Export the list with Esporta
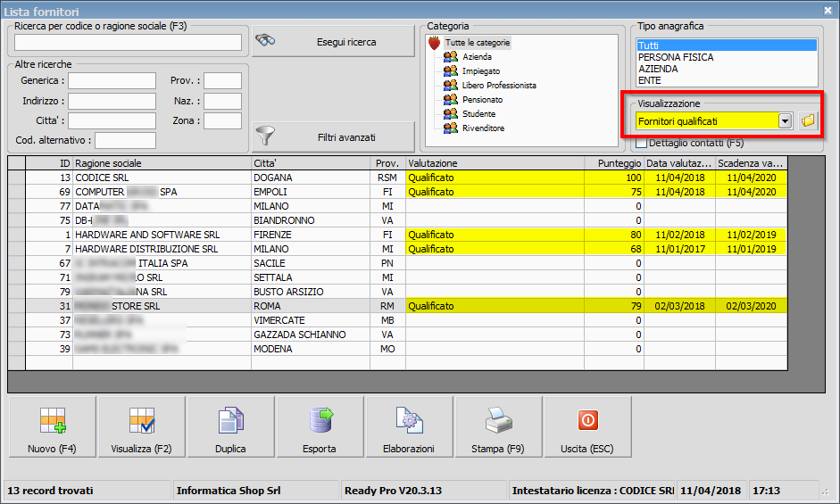 [x=320, y=427]
